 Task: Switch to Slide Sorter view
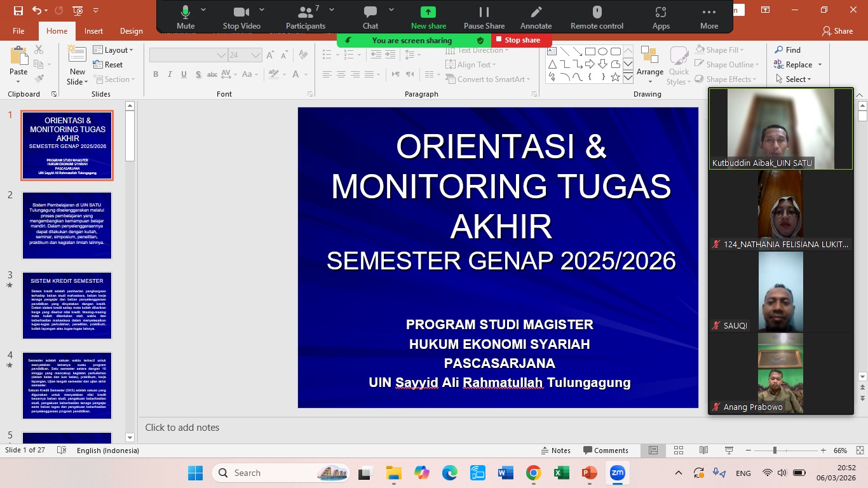point(679,451)
